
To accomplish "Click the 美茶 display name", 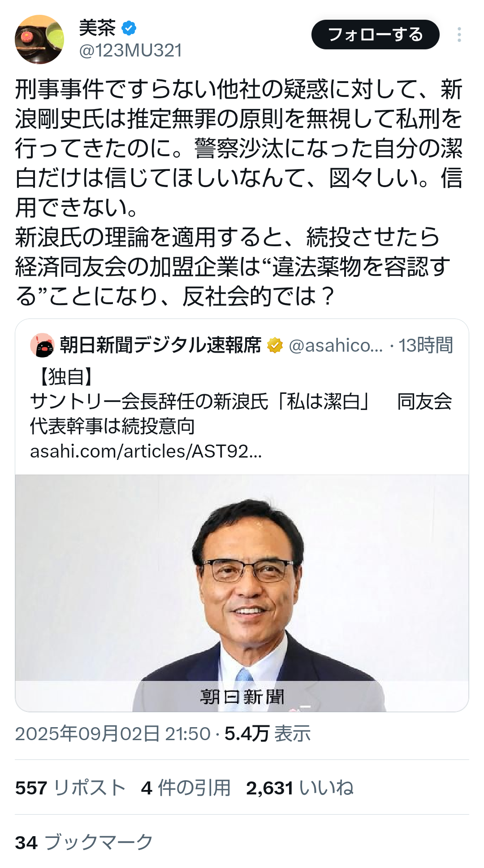I will pyautogui.click(x=97, y=28).
